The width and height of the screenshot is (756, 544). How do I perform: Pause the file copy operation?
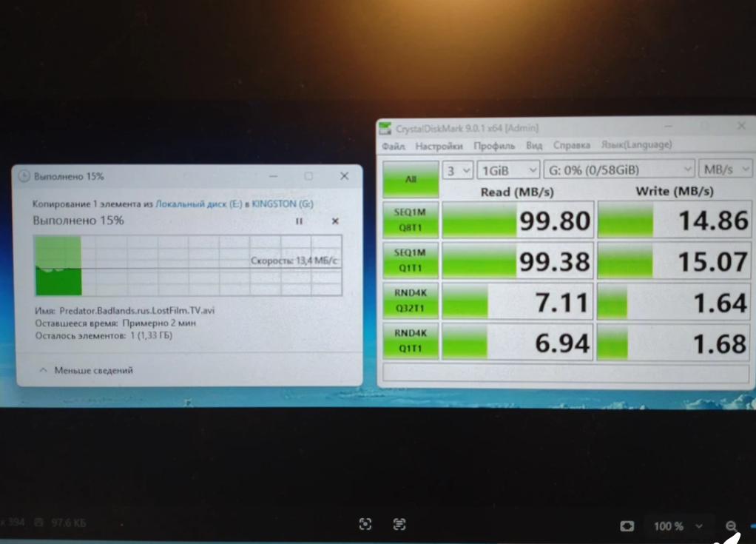pyautogui.click(x=300, y=221)
